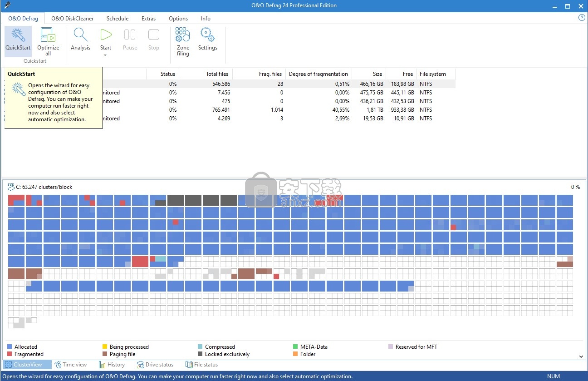Sort by the Size column header
The height and width of the screenshot is (381, 588).
tap(368, 74)
